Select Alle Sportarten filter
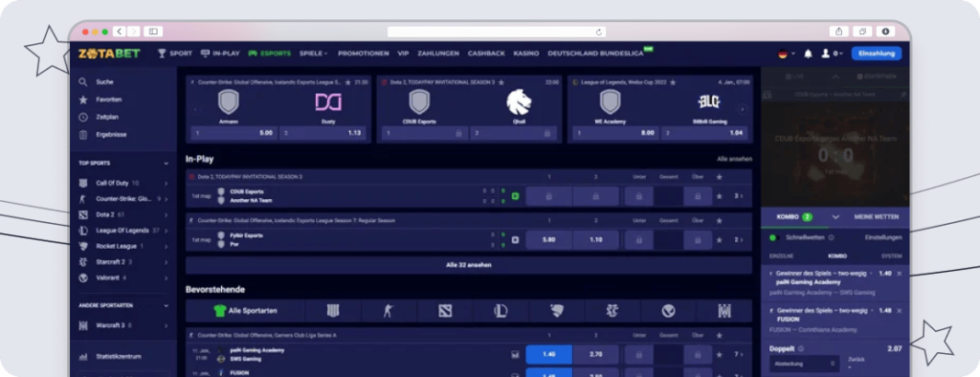Image resolution: width=980 pixels, height=377 pixels. 245,311
